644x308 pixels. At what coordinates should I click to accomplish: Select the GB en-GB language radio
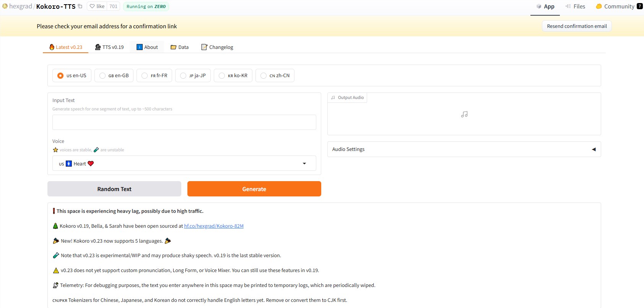(x=114, y=76)
